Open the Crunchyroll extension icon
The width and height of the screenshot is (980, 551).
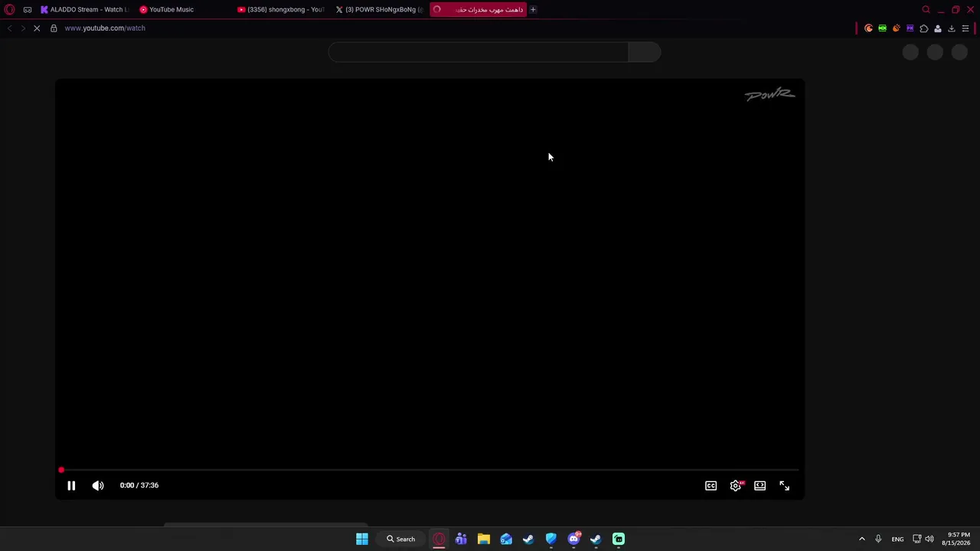coord(868,28)
